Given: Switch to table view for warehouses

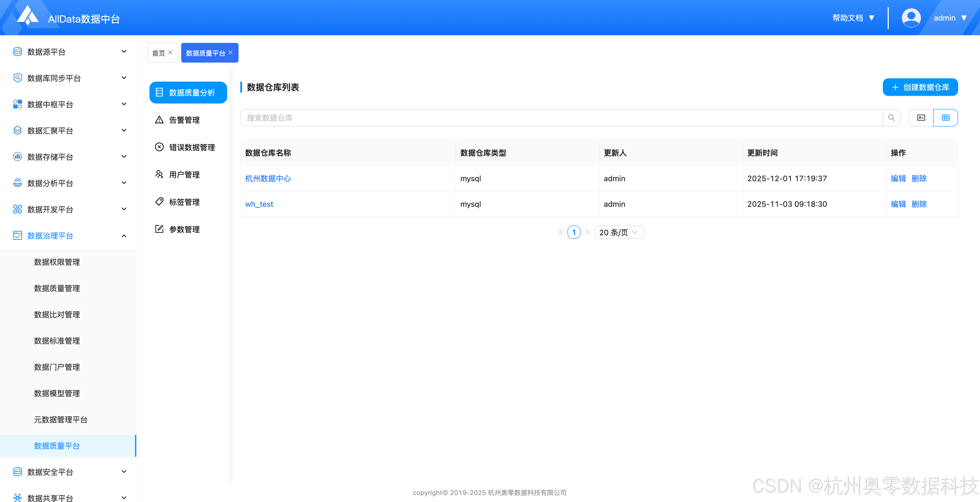Looking at the screenshot, I should coord(946,118).
